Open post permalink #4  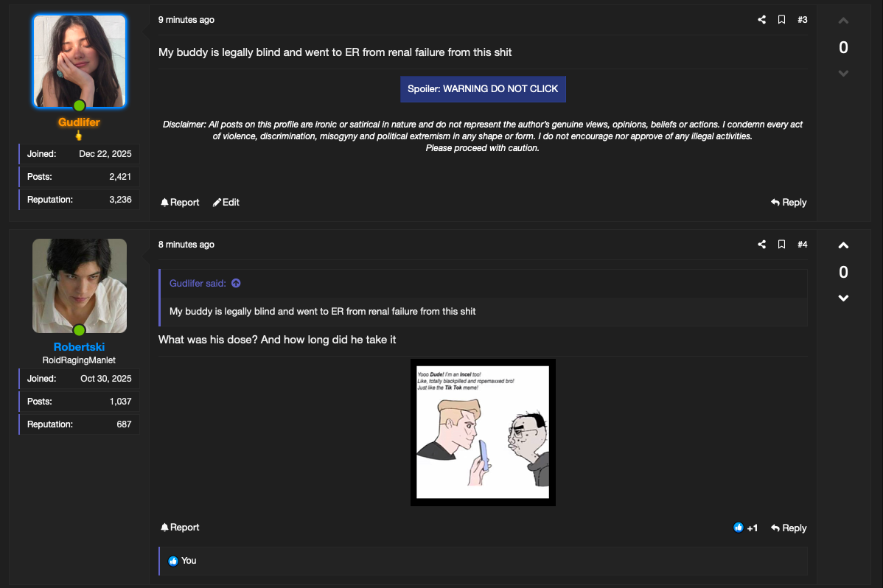[x=802, y=245]
